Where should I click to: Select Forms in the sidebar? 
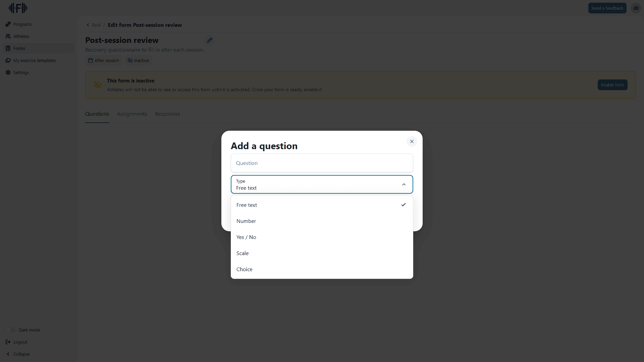point(19,48)
